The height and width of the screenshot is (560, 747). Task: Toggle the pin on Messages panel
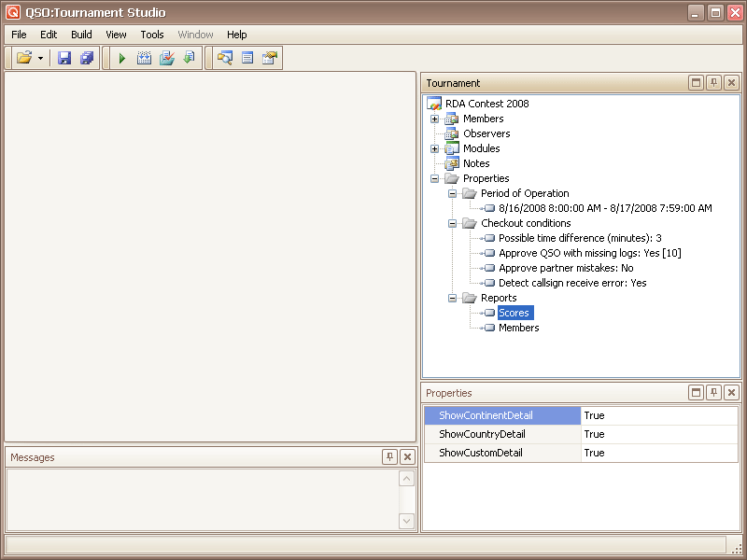click(x=389, y=456)
